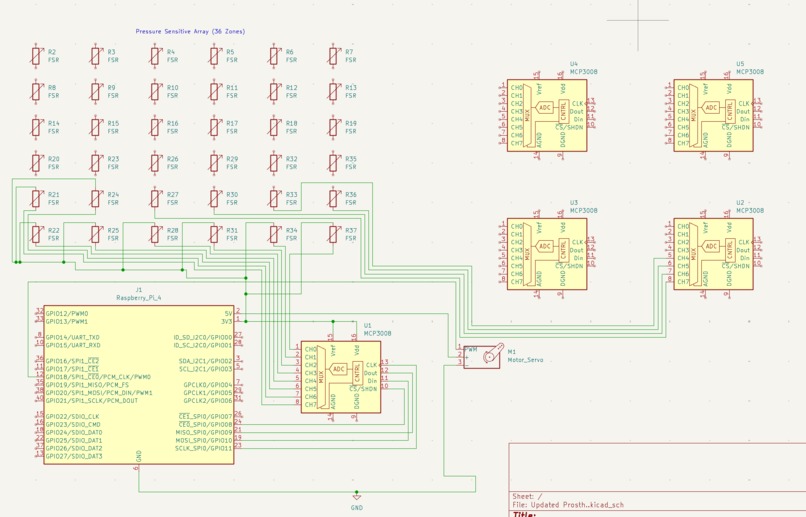Select the R11 FSR resistor symbol
Screen dimensions: 806x517
(214, 91)
